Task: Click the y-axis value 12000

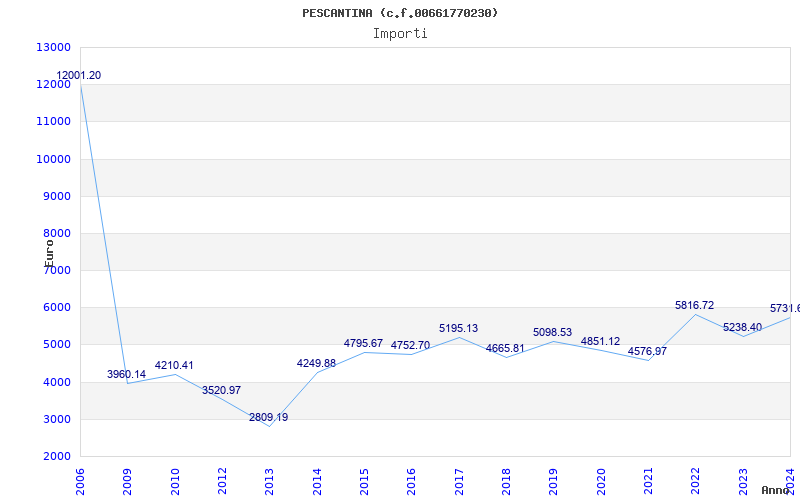Action: (54, 85)
